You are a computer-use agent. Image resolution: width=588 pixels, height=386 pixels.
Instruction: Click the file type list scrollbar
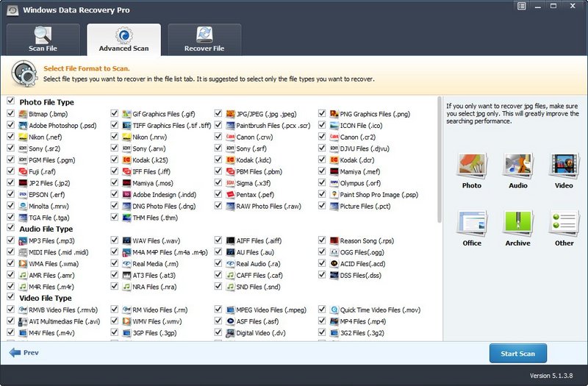(x=439, y=160)
